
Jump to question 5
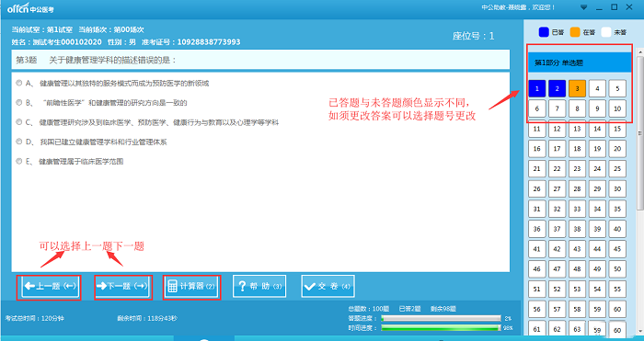pyautogui.click(x=617, y=88)
